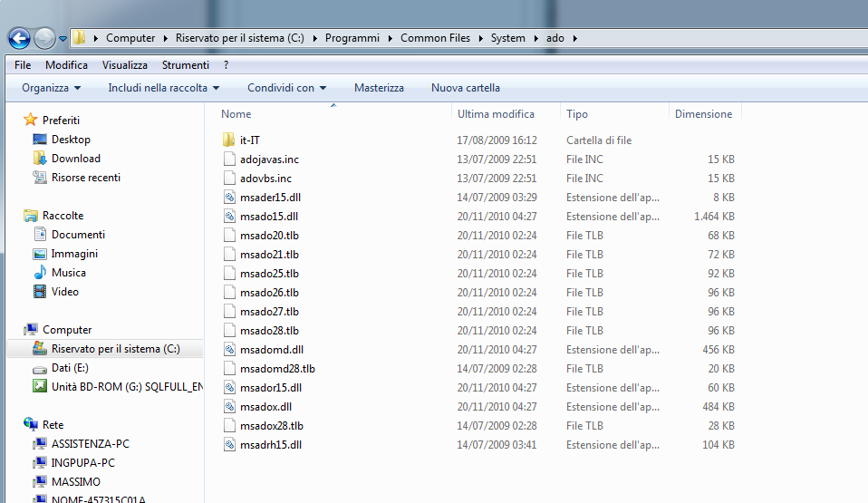The image size is (868, 503).
Task: Click the Cartella di file type cell
Action: 598,140
